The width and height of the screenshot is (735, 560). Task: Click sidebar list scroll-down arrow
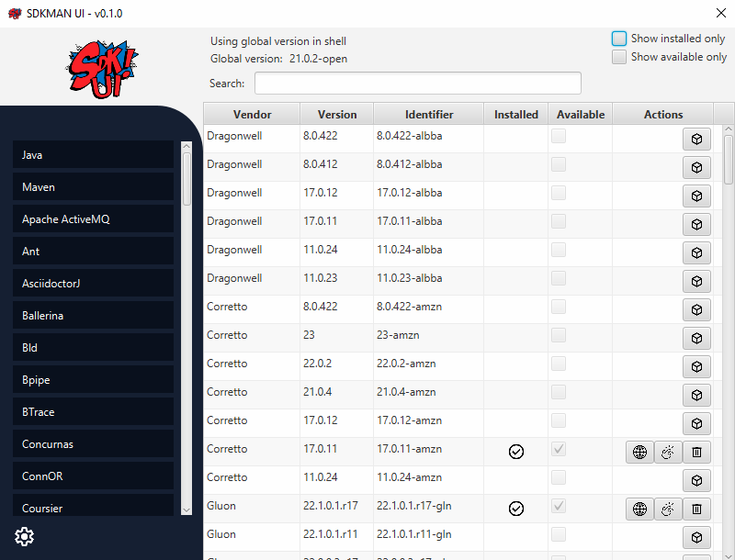[x=187, y=510]
